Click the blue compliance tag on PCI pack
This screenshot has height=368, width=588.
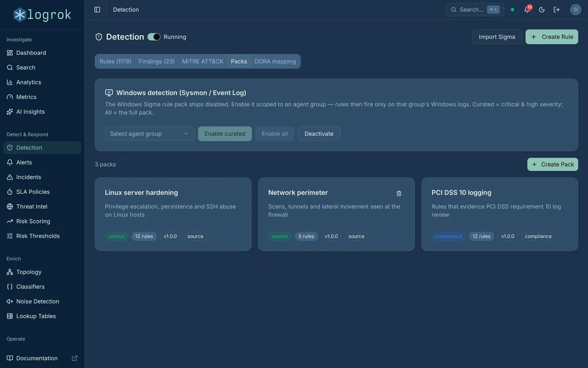pyautogui.click(x=448, y=236)
